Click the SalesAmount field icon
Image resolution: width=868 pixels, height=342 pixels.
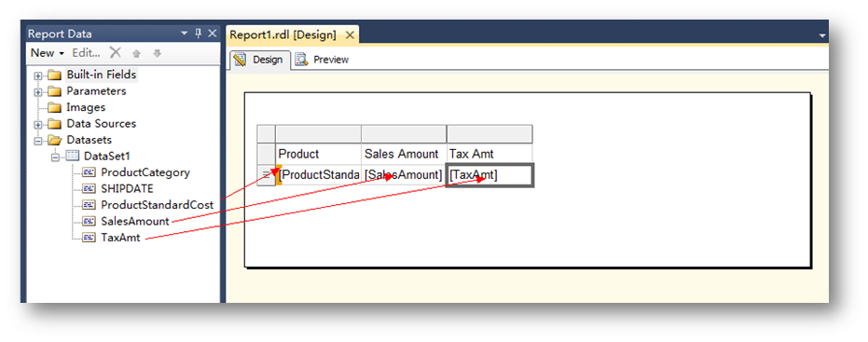[90, 222]
